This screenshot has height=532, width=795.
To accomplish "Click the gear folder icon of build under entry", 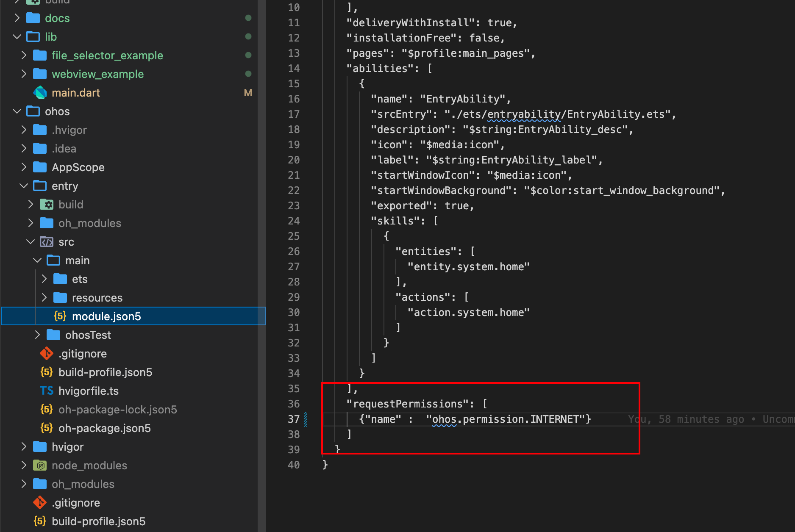I will tap(47, 205).
